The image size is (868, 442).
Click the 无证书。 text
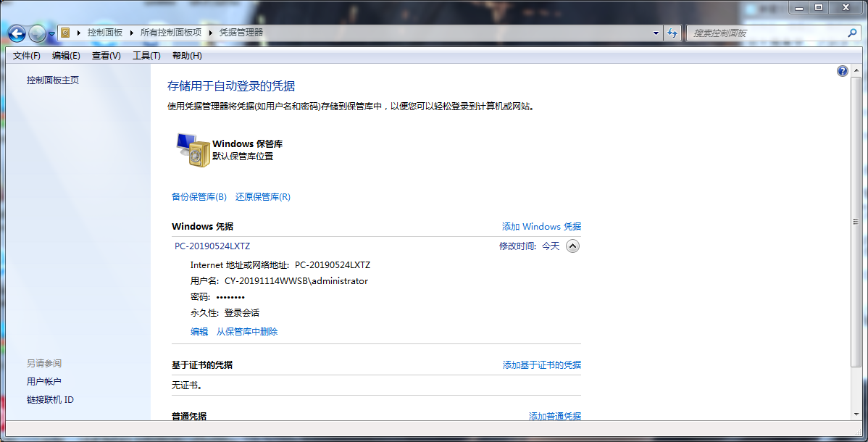coord(187,385)
